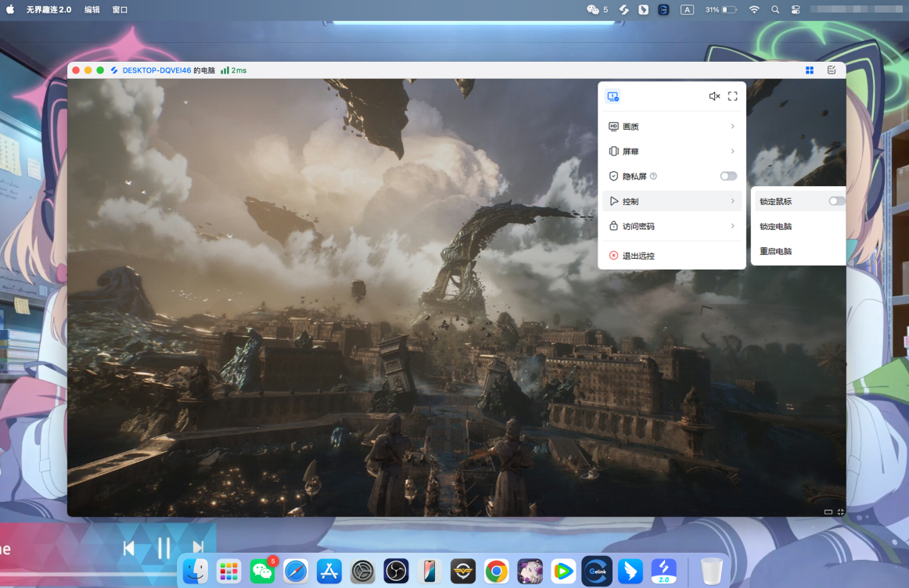Open the 编辑 menu in menu bar
Image resolution: width=909 pixels, height=588 pixels.
[x=92, y=9]
